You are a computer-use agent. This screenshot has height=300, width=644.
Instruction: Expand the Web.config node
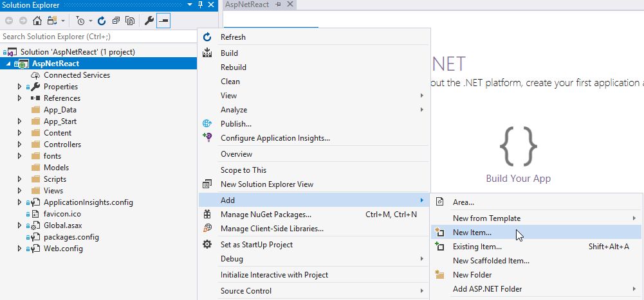[20, 249]
